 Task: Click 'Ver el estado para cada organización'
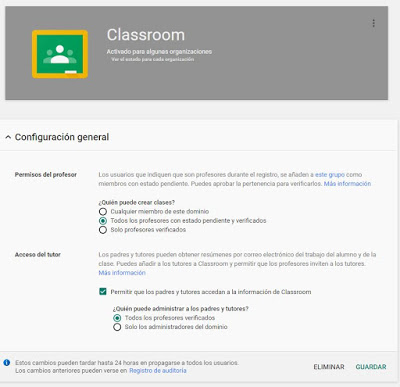point(152,59)
